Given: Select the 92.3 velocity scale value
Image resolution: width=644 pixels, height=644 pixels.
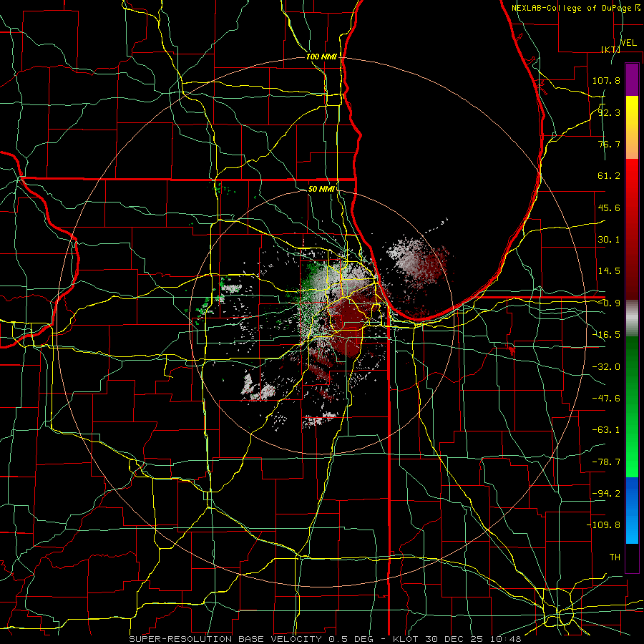Looking at the screenshot, I should (609, 112).
